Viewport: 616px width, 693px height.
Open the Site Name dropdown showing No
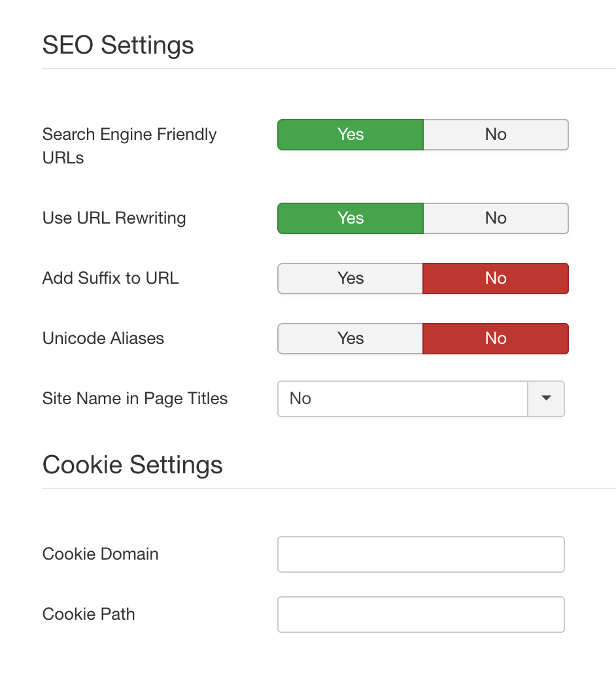(x=402, y=399)
